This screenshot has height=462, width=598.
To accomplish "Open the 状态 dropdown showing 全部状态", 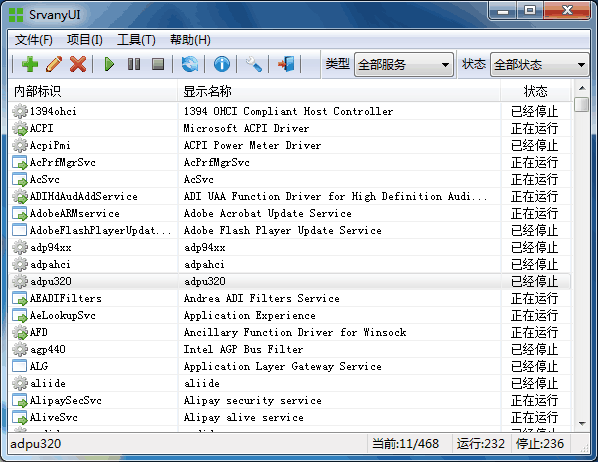I will coord(539,64).
